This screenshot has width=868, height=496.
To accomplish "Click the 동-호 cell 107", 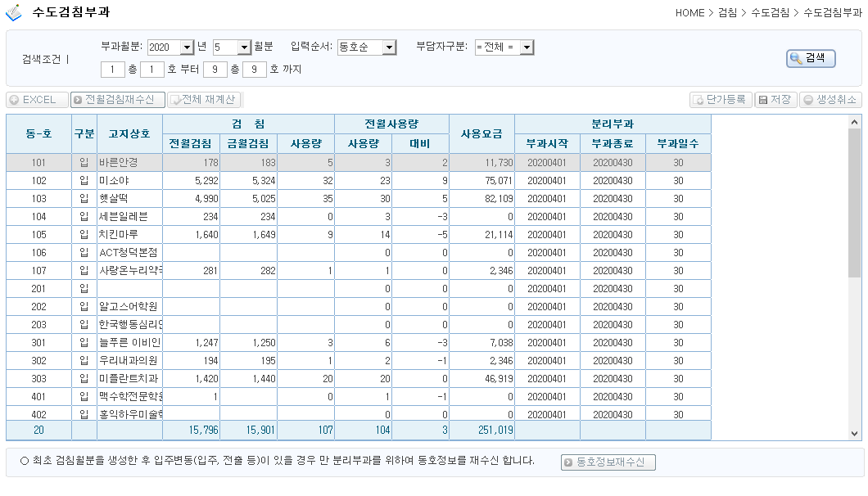I will point(38,271).
